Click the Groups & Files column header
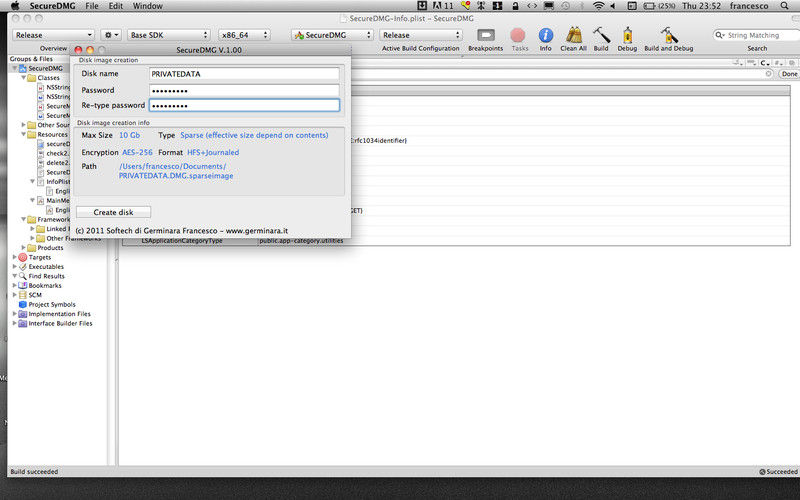 point(31,59)
